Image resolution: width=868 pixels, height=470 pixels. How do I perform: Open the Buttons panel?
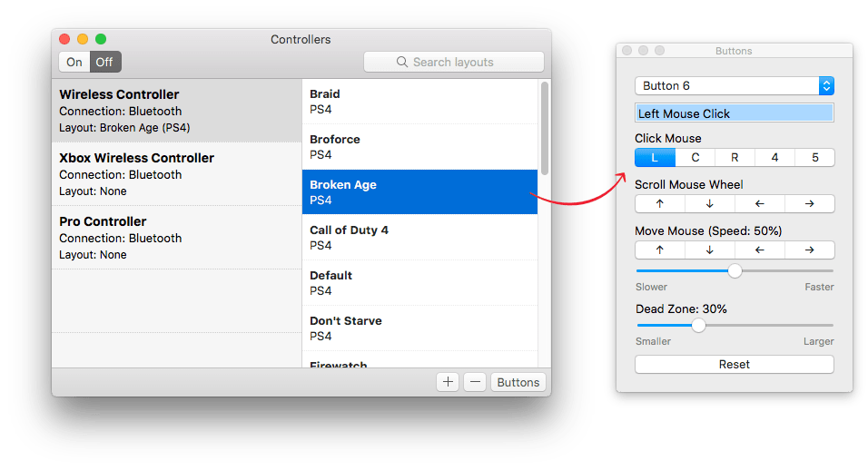click(518, 382)
